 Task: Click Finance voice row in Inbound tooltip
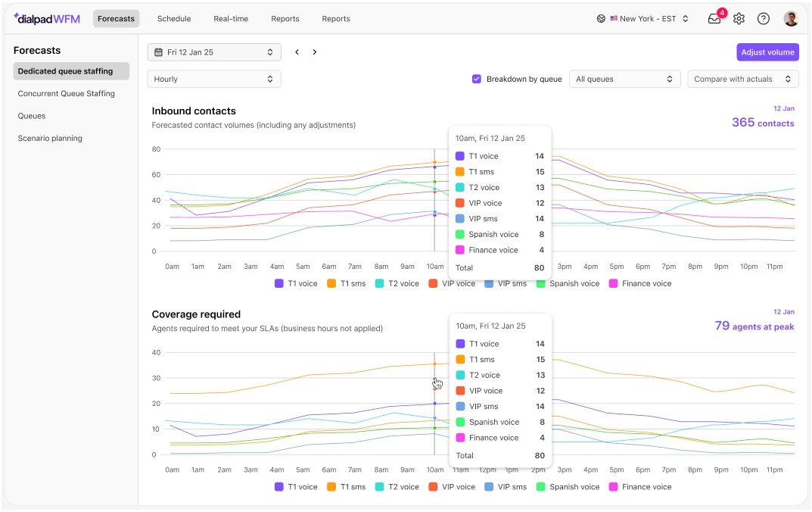[499, 250]
